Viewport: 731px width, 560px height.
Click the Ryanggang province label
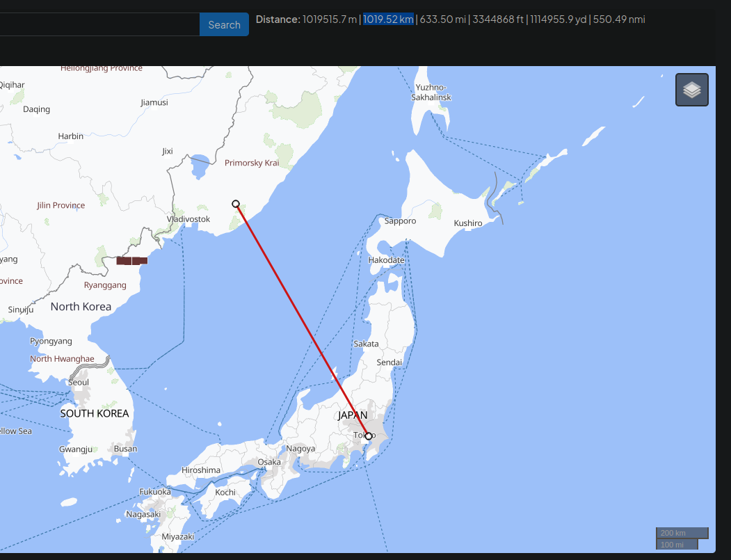(x=105, y=285)
